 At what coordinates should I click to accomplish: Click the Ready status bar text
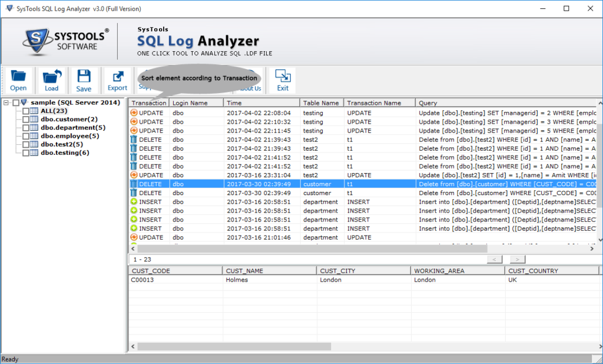tap(10, 359)
